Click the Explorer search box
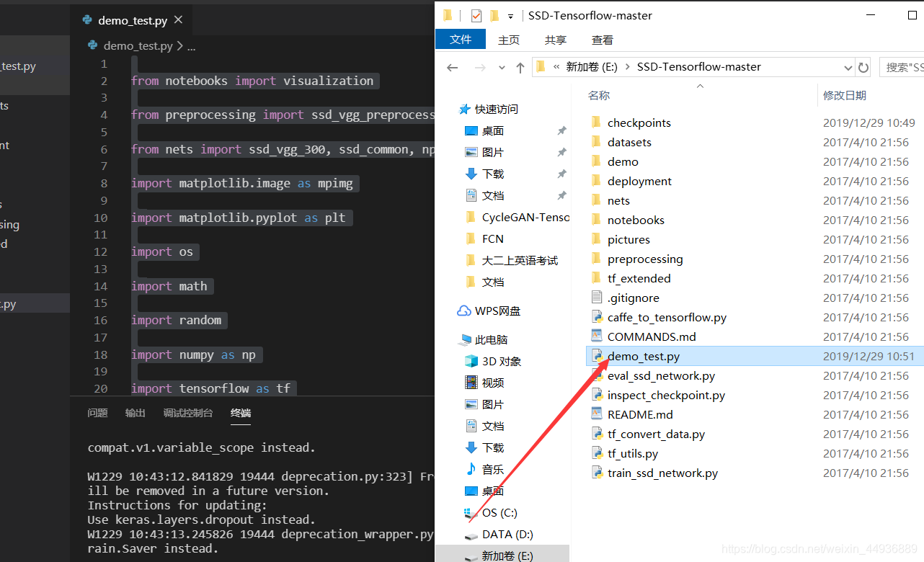The image size is (924, 562). 902,67
